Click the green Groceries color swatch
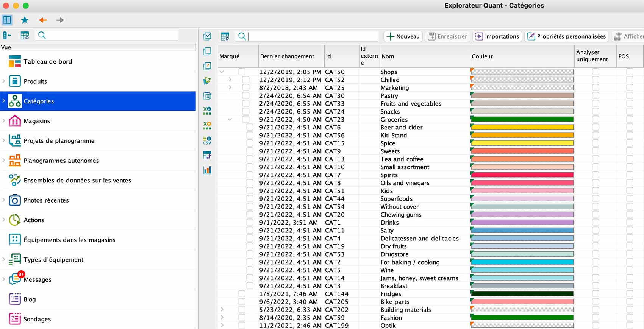This screenshot has height=329, width=644. click(x=522, y=120)
